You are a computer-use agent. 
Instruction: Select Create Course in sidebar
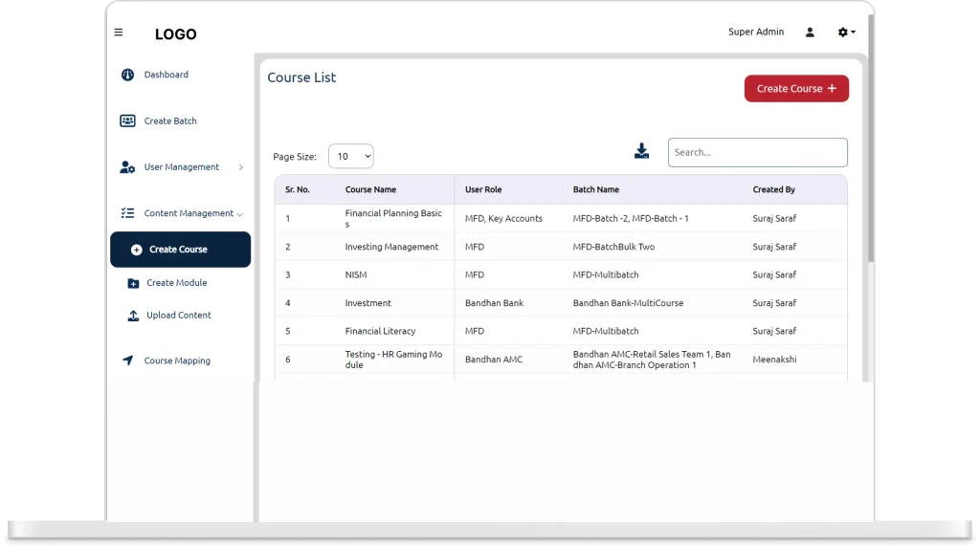[181, 250]
